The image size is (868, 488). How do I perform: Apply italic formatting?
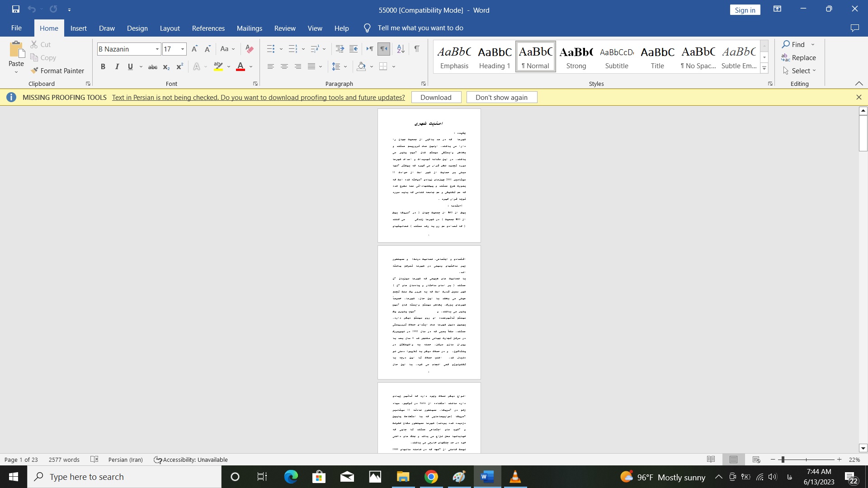pyautogui.click(x=116, y=66)
